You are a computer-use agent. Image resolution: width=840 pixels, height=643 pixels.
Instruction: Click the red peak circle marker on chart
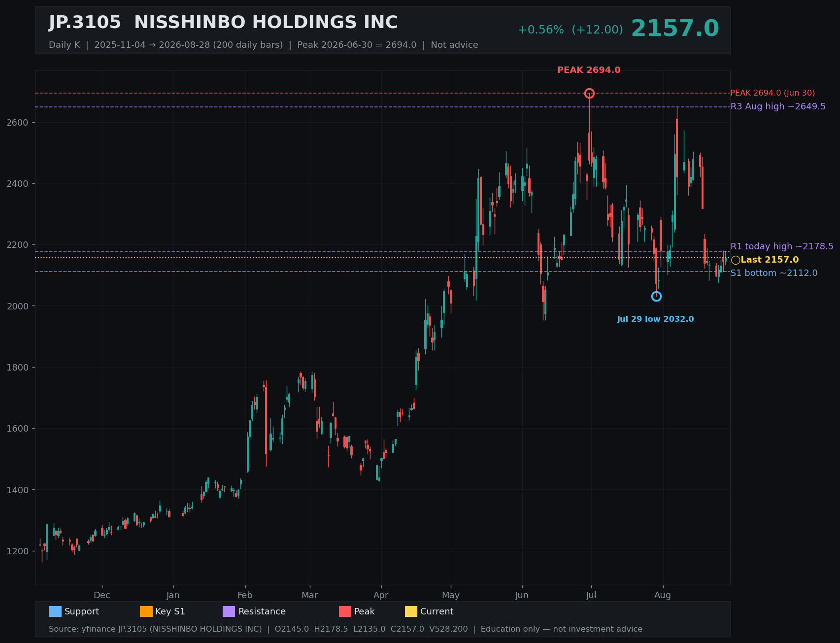click(589, 93)
